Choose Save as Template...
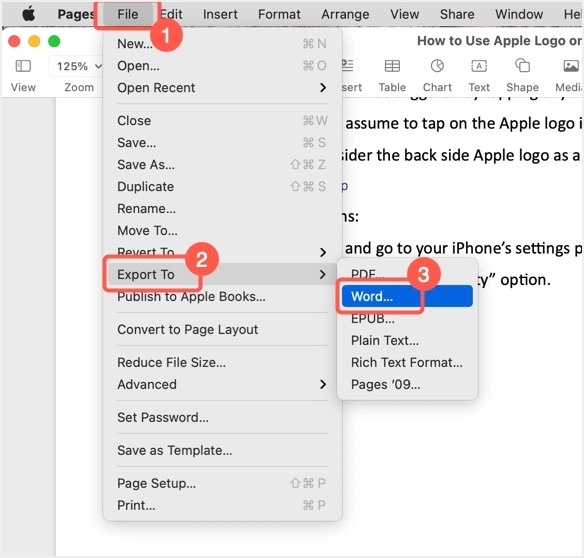Image resolution: width=584 pixels, height=558 pixels. point(222,450)
